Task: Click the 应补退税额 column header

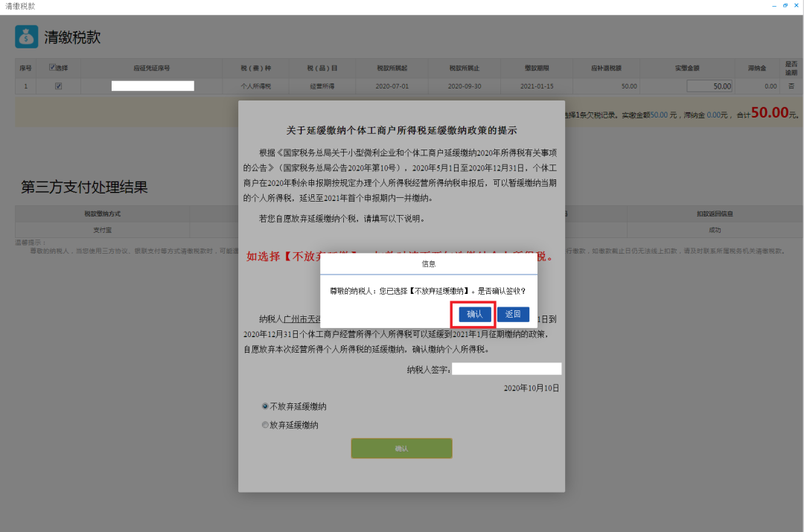Action: pos(606,68)
